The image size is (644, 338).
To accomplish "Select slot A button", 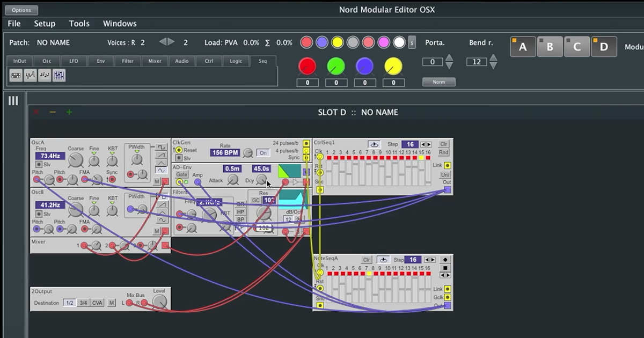I will click(x=522, y=47).
